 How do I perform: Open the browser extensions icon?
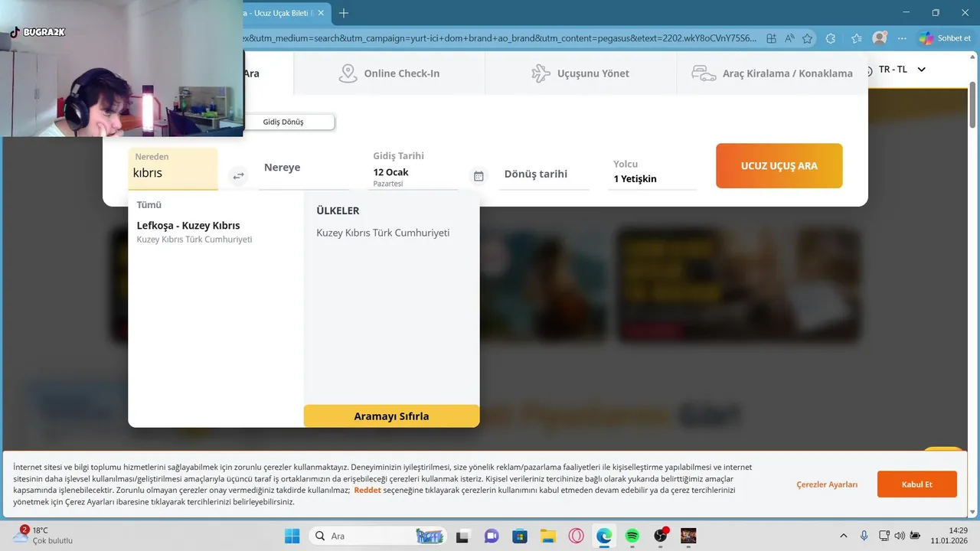(831, 38)
